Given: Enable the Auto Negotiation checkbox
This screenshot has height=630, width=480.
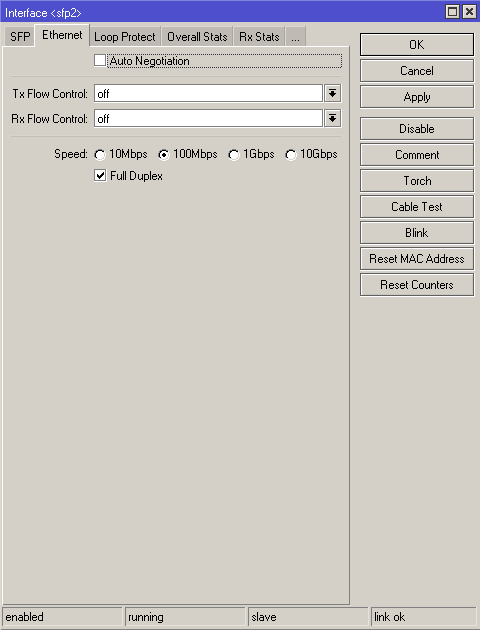Looking at the screenshot, I should pos(100,61).
